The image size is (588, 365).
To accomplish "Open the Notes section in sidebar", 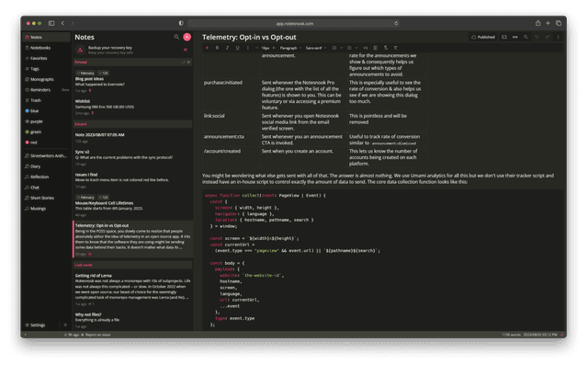I will tap(46, 37).
